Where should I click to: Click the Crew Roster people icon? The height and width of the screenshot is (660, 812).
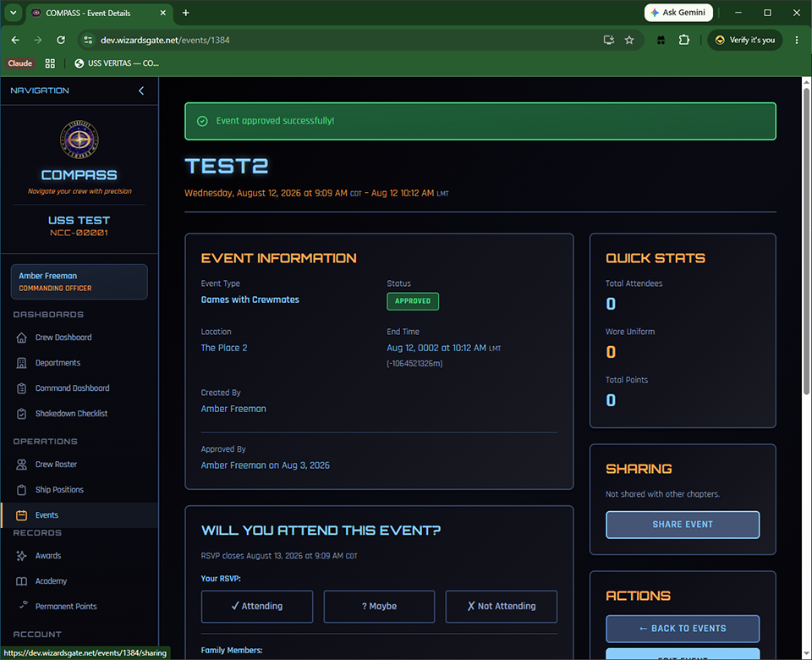[x=21, y=465]
